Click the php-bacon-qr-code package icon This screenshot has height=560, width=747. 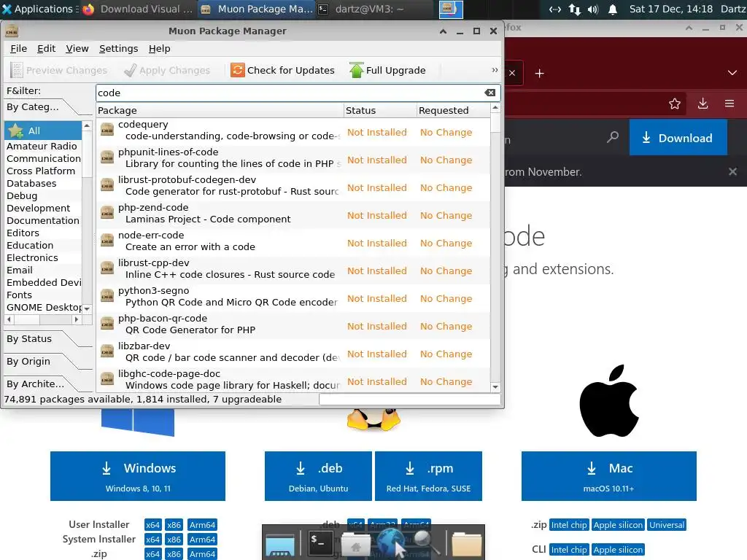coord(107,323)
